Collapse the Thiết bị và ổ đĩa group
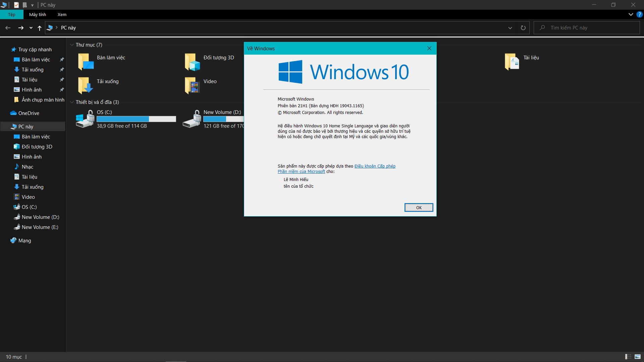The width and height of the screenshot is (644, 362). tap(72, 102)
